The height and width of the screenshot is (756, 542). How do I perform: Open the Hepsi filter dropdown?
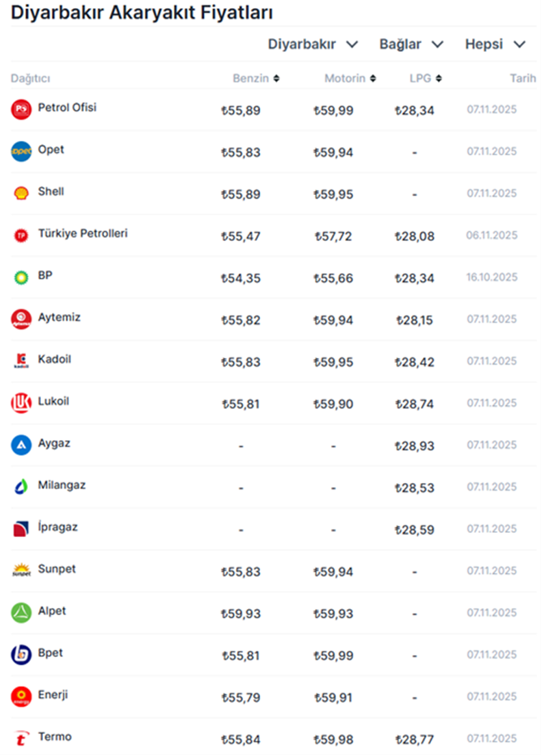(495, 44)
